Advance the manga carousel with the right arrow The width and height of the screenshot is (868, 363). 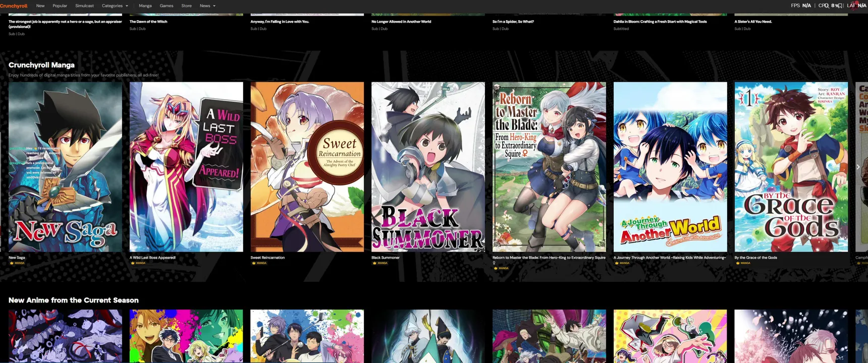click(x=858, y=167)
